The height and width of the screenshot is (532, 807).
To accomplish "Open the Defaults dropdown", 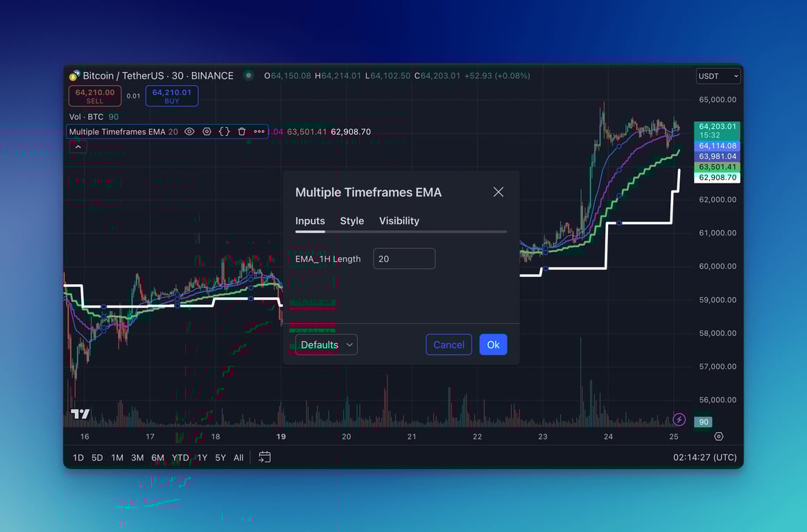I will pyautogui.click(x=327, y=344).
